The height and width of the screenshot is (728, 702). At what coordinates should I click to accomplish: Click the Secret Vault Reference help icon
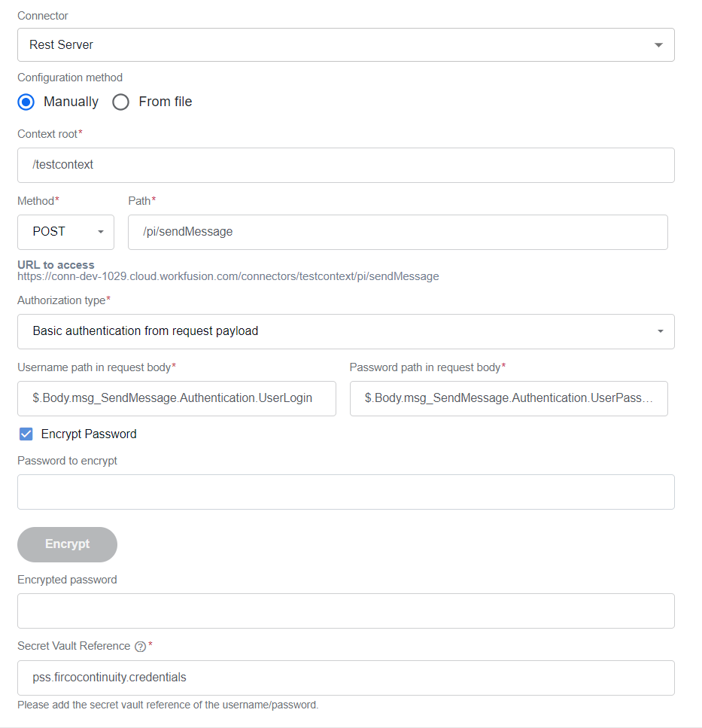(x=140, y=646)
